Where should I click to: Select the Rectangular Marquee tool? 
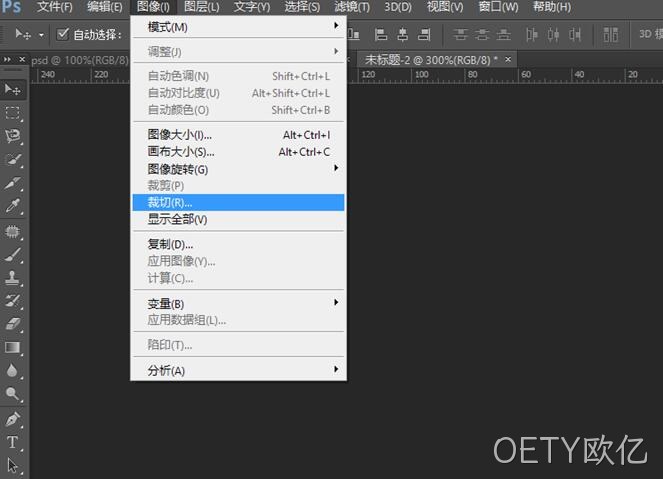click(x=12, y=112)
